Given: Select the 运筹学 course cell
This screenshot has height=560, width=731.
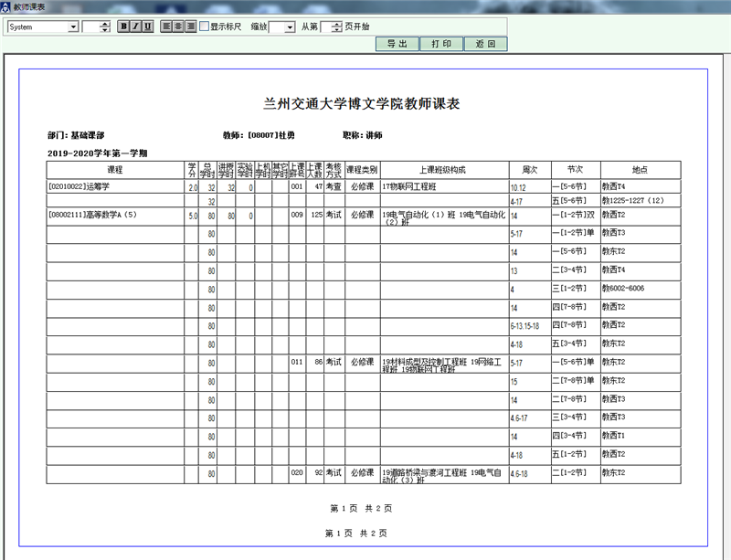Looking at the screenshot, I should [115, 186].
